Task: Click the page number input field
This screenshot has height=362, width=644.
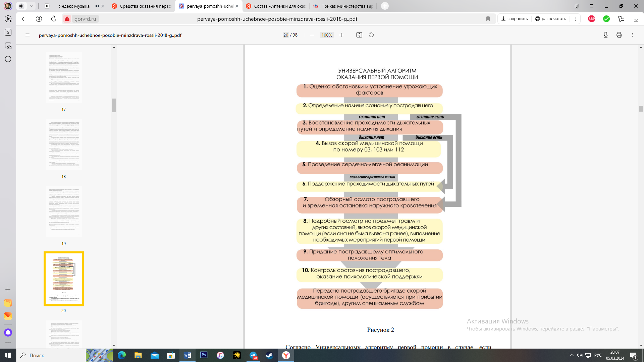Action: [x=286, y=35]
